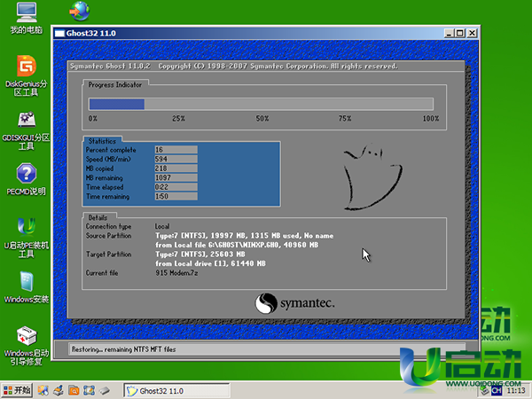The image size is (532, 399).
Task: Select the Ghost32 11.0 taskbar button
Action: [x=176, y=390]
